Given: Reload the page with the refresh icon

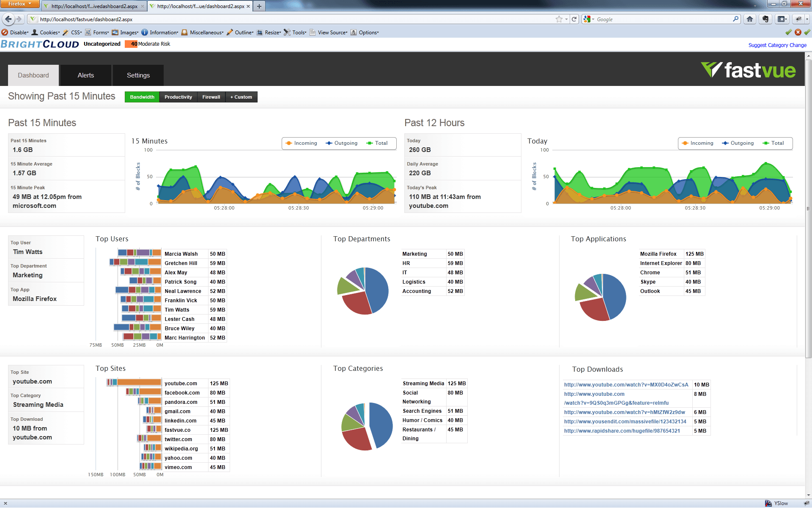Looking at the screenshot, I should 574,19.
